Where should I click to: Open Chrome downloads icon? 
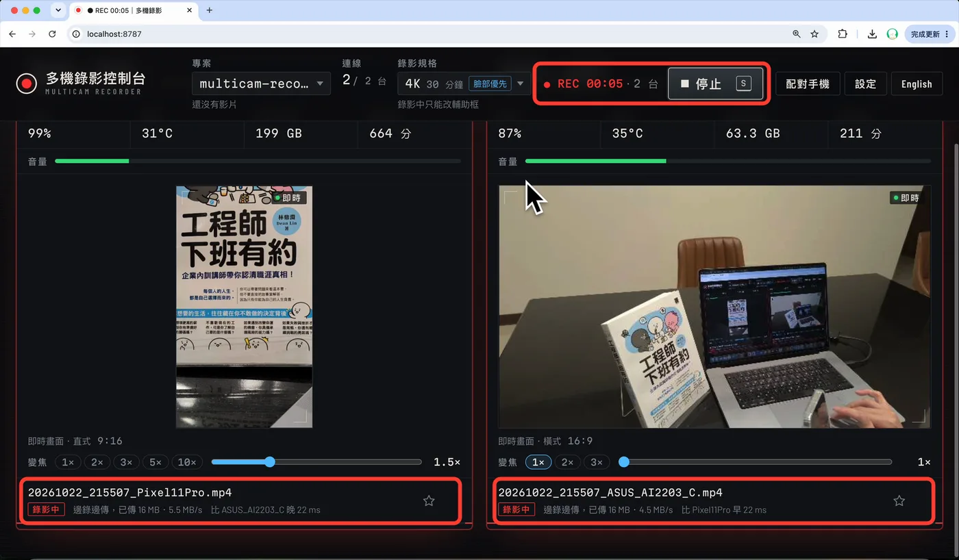coord(872,34)
